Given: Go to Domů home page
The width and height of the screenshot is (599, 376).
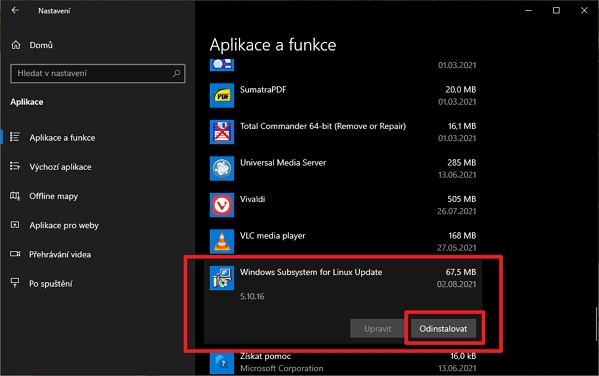Looking at the screenshot, I should tap(41, 45).
